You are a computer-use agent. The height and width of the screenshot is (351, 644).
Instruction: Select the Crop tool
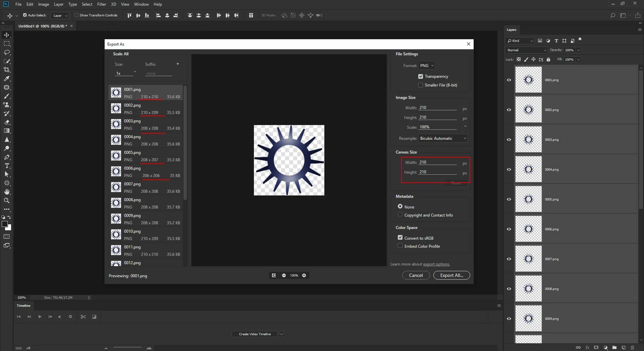[x=7, y=70]
